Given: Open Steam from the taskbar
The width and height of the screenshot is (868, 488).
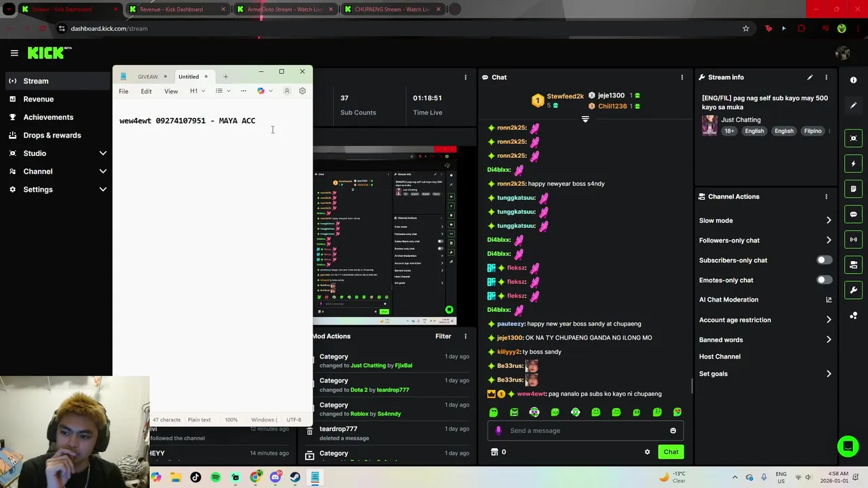Looking at the screenshot, I should click(295, 477).
